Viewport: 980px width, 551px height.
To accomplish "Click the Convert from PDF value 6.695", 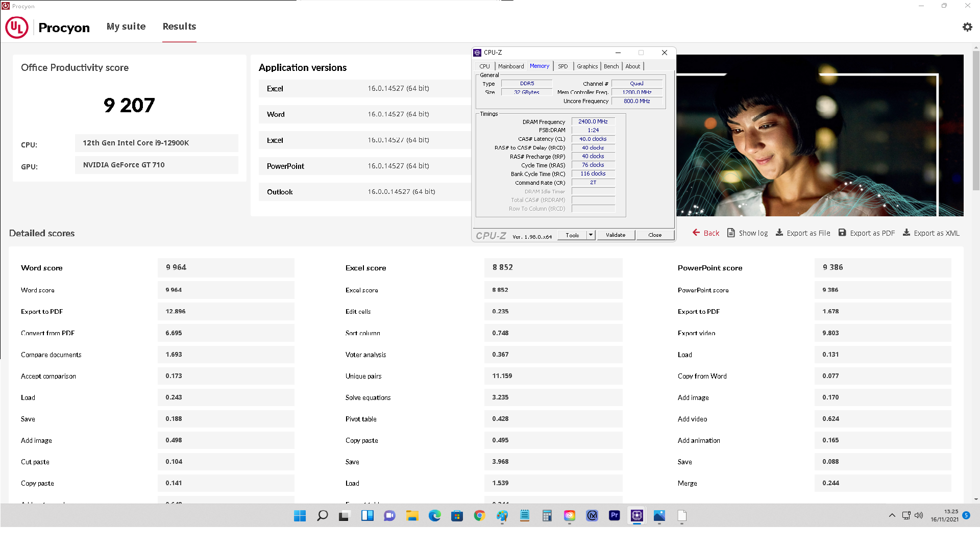I will point(226,333).
